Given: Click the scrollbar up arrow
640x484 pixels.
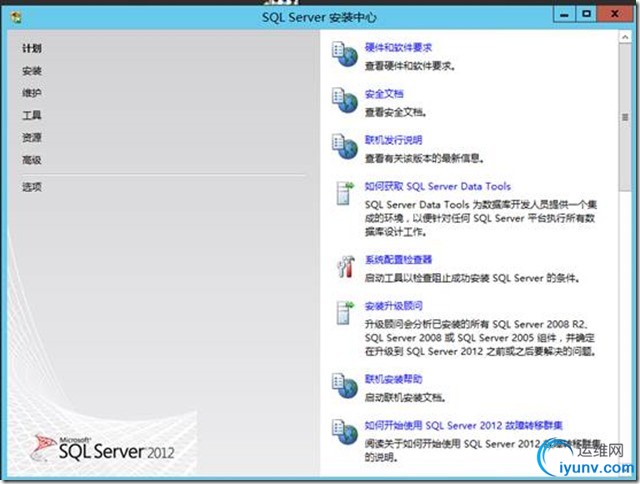Looking at the screenshot, I should click(625, 37).
